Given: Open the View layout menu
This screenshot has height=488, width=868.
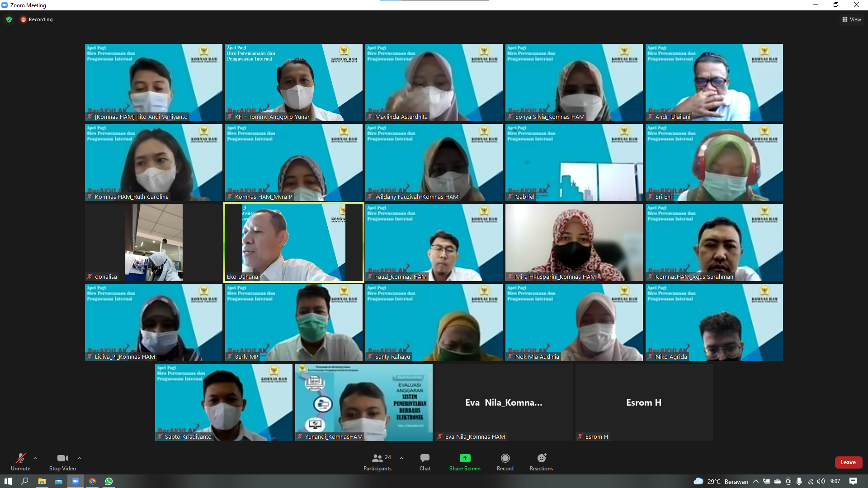Looking at the screenshot, I should click(851, 19).
